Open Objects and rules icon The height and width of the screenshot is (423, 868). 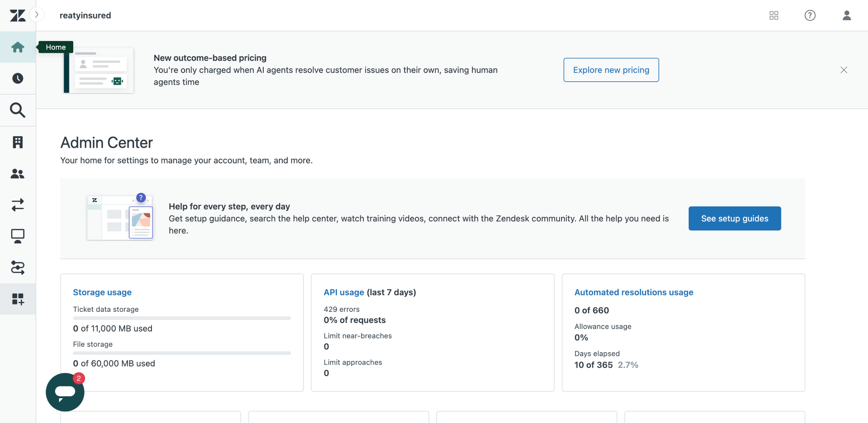(x=18, y=267)
